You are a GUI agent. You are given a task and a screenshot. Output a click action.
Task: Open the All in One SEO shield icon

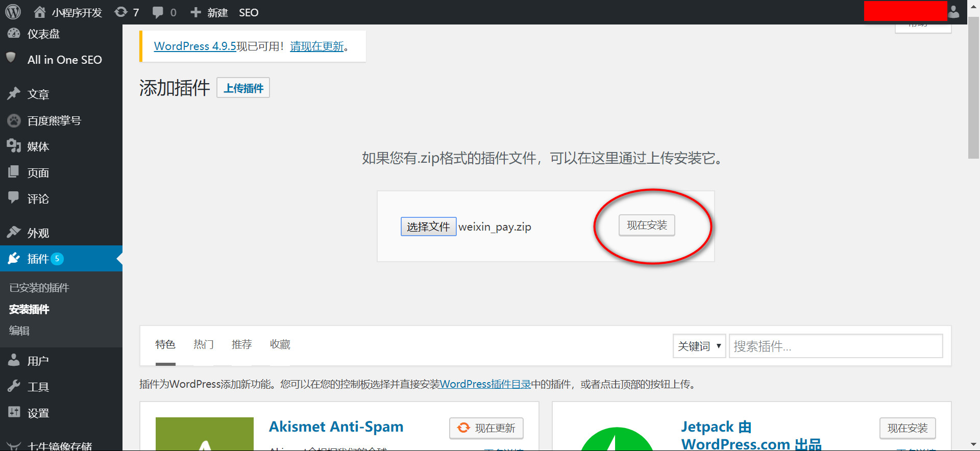point(11,58)
